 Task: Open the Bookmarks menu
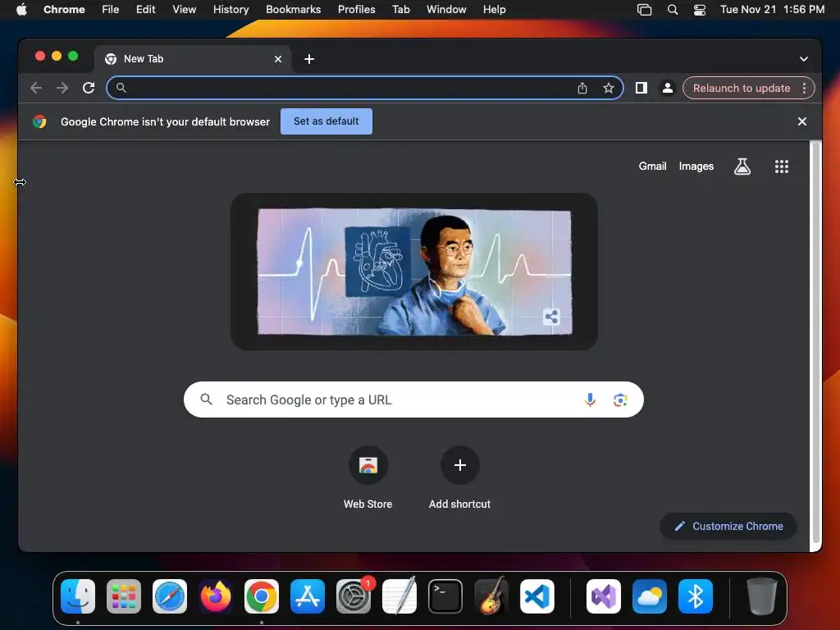click(x=293, y=9)
